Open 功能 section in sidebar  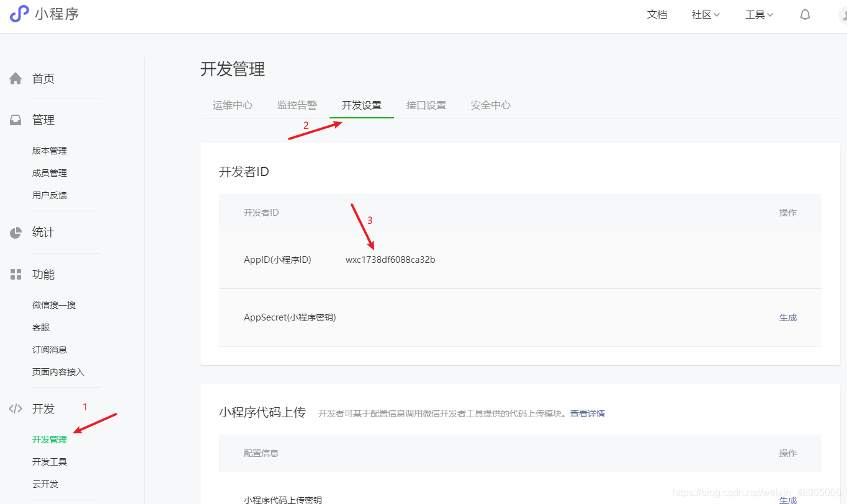[x=43, y=275]
